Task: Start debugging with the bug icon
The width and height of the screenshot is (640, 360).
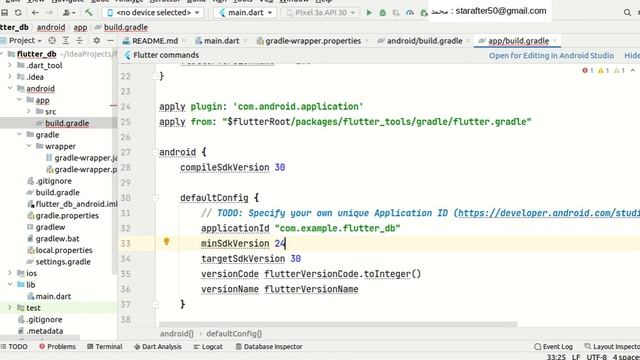Action: (382, 13)
